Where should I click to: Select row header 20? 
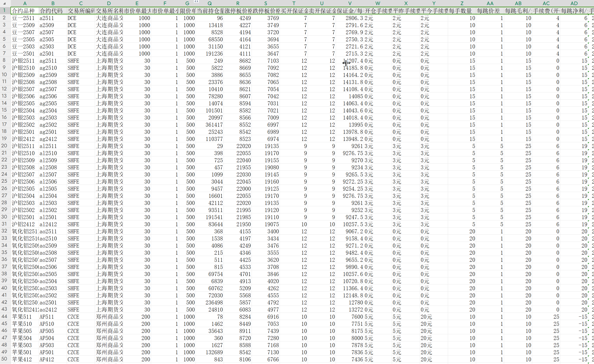click(x=4, y=146)
